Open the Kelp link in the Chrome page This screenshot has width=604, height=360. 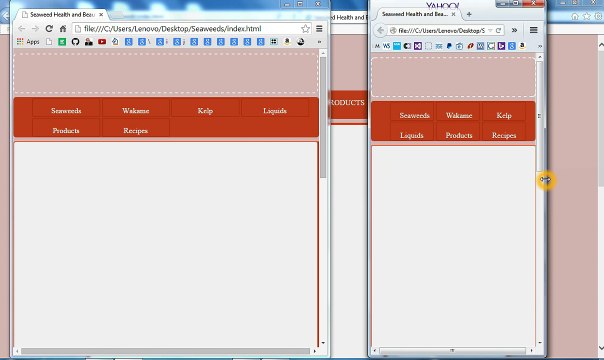tap(205, 111)
